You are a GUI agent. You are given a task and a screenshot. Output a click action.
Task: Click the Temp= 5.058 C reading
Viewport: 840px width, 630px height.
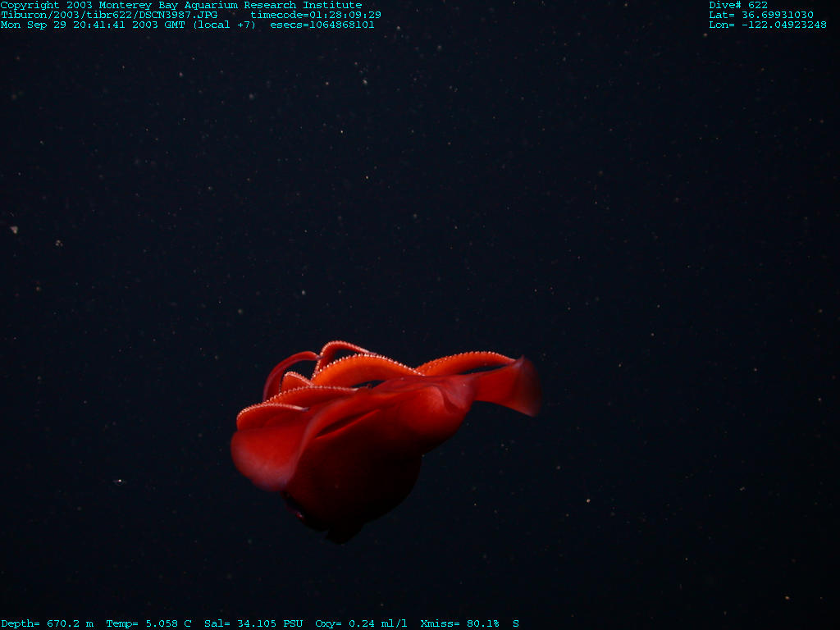pyautogui.click(x=148, y=623)
